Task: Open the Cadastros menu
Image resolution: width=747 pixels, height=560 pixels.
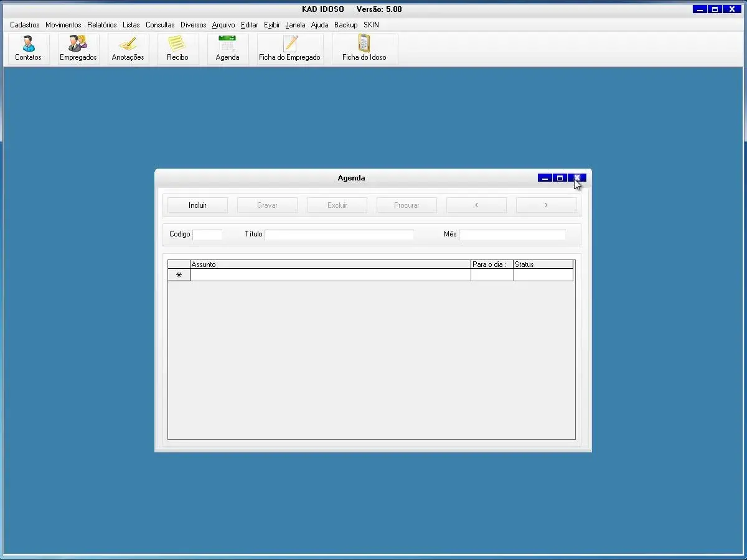Action: pyautogui.click(x=25, y=25)
